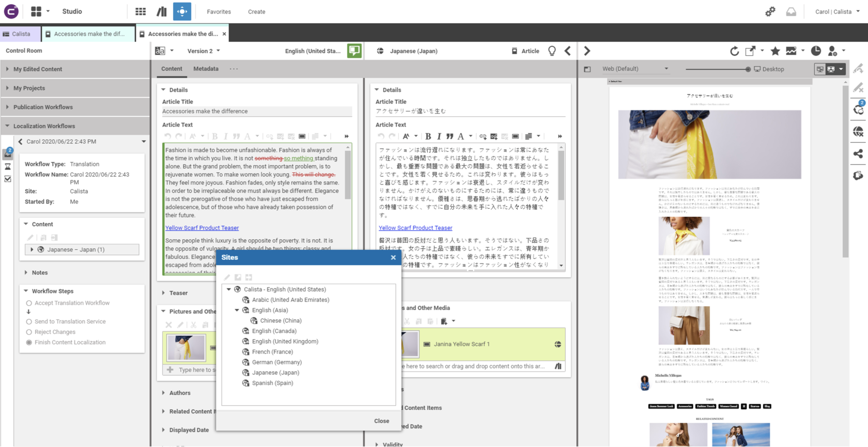Open the Create menu
The height and width of the screenshot is (447, 868).
(x=256, y=11)
